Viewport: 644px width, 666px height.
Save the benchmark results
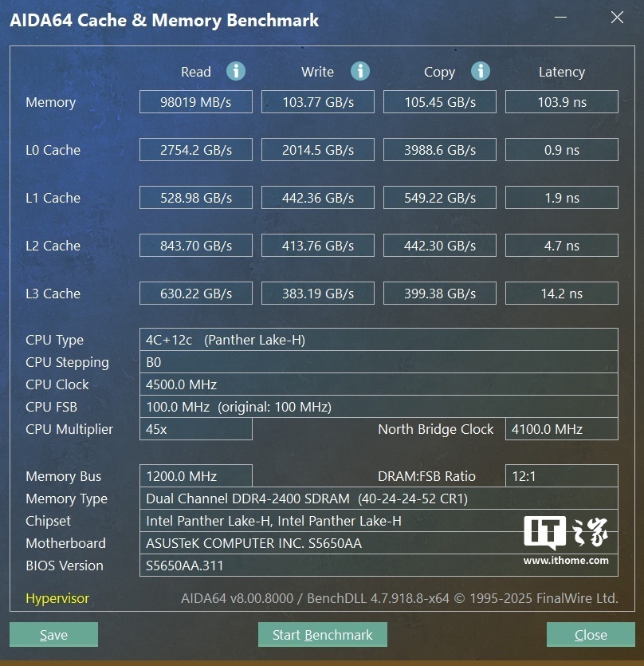coord(53,635)
